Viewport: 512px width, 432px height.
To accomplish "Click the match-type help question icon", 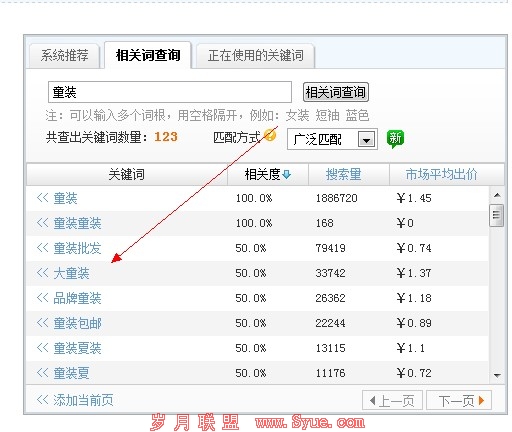I will (x=270, y=135).
